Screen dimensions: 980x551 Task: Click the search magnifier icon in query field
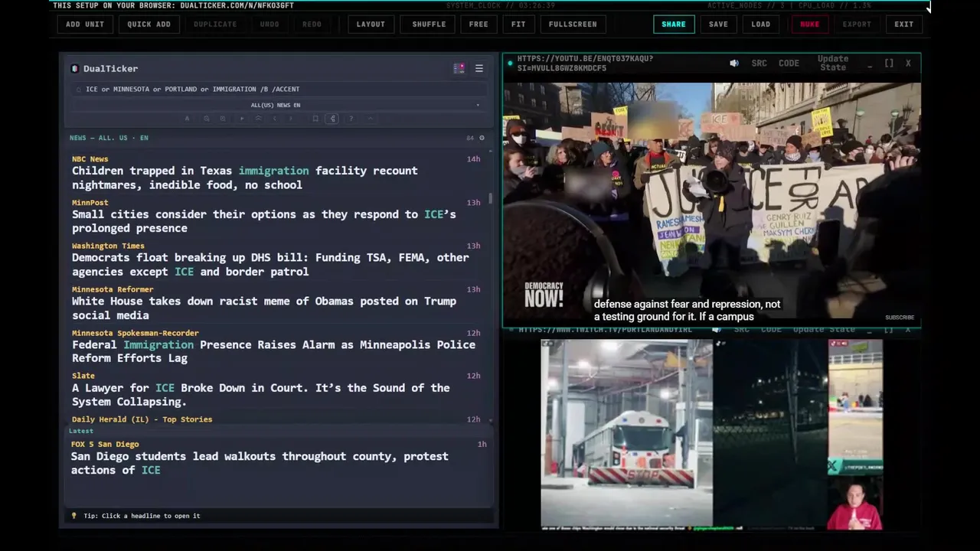[78, 90]
